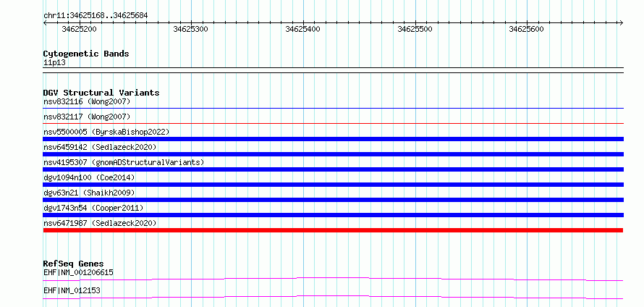Click blue bar under nsv4195307
The image size is (644, 307).
point(333,169)
